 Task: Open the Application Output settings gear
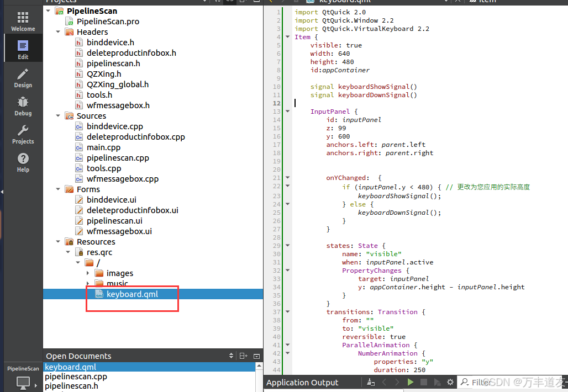(x=450, y=382)
